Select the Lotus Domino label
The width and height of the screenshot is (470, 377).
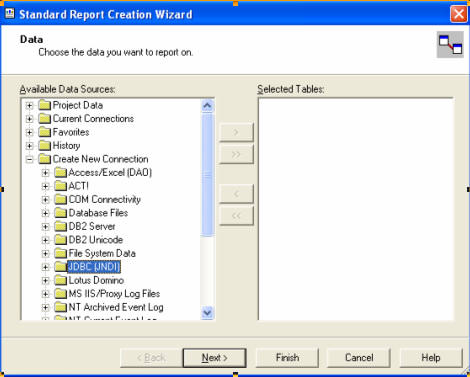coord(96,280)
